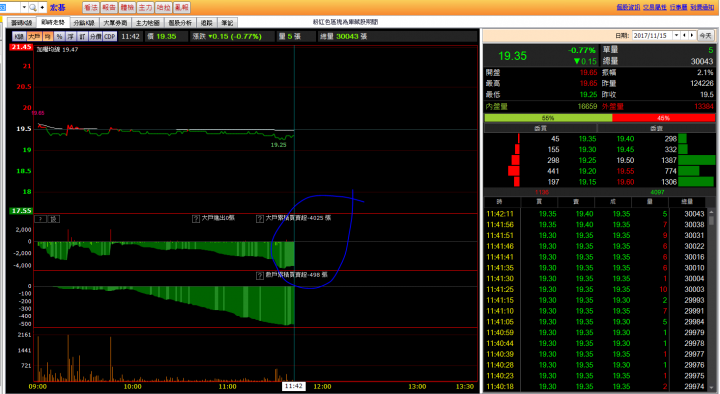
Task: Open the 筆記 tab
Action: [x=227, y=23]
